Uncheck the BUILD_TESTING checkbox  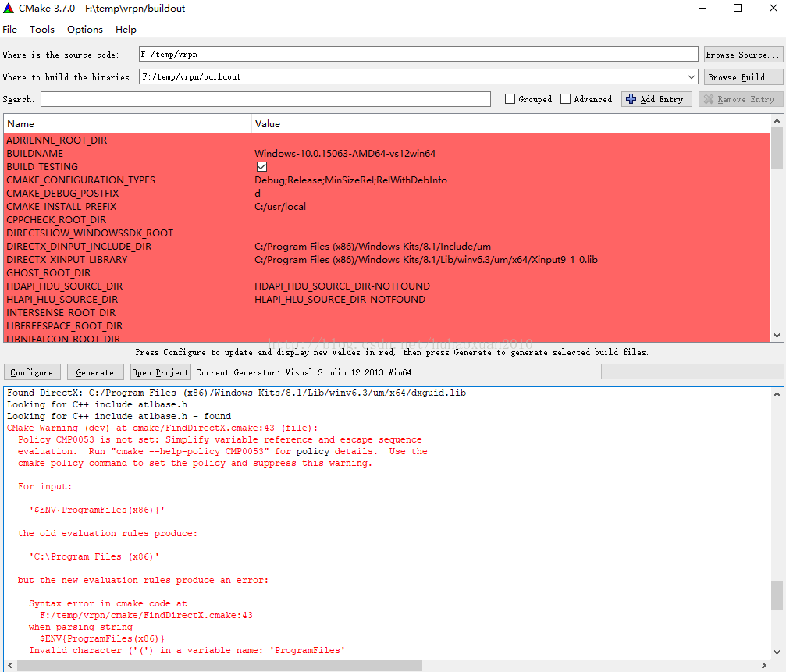click(x=261, y=167)
